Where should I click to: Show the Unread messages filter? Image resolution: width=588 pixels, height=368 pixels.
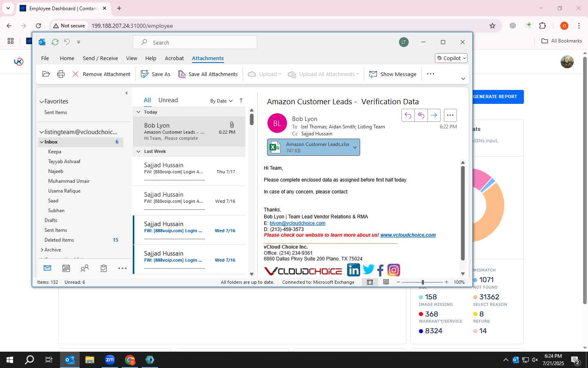168,100
